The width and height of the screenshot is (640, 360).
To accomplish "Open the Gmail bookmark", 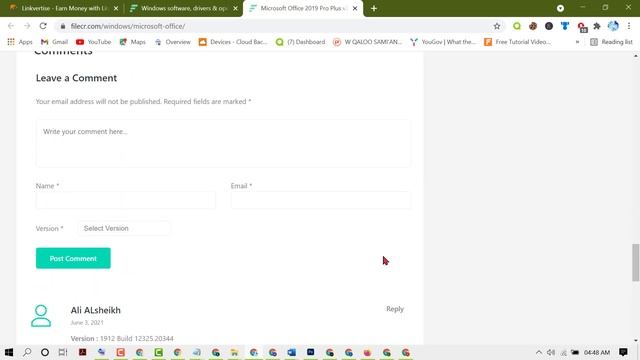I will [x=54, y=42].
